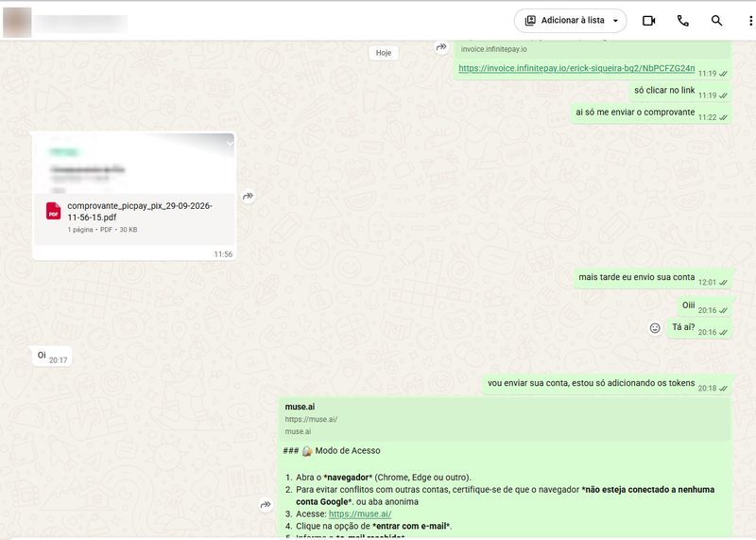Open the invoice.infinitepay.io payment link
The width and height of the screenshot is (756, 540).
576,68
